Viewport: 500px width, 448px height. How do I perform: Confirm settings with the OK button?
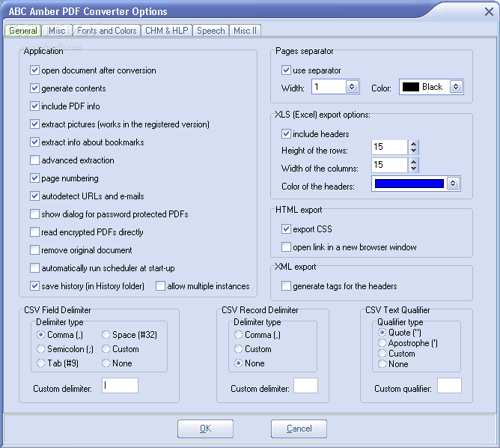point(205,429)
